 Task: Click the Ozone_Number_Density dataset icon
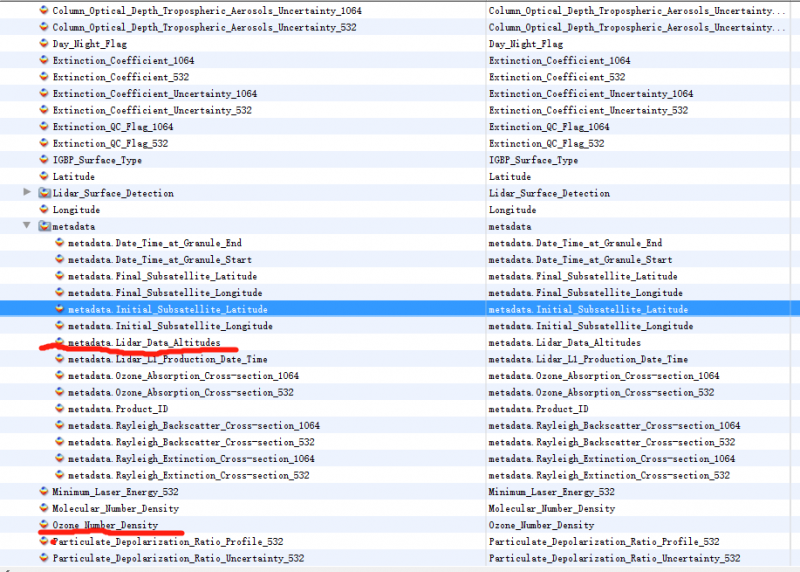(44, 525)
